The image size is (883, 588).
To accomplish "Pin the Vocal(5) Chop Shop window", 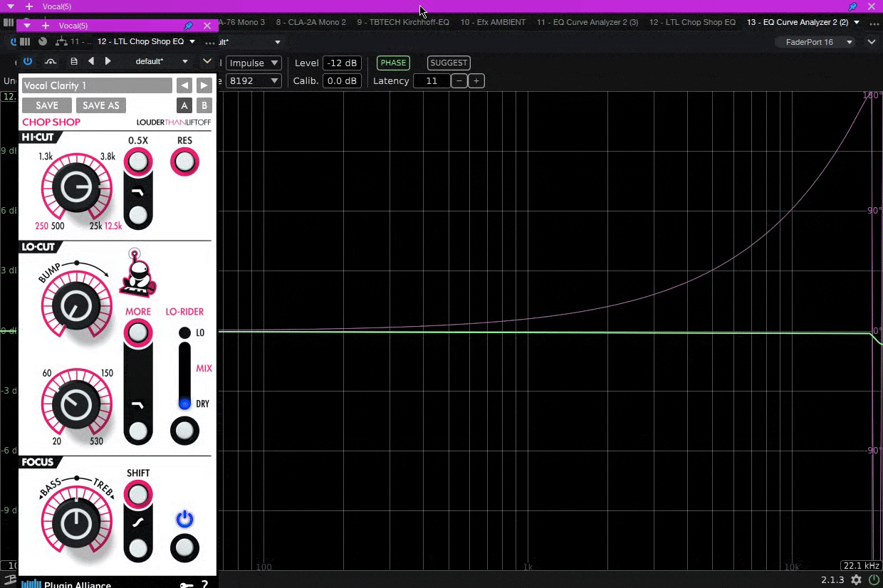I will tap(188, 26).
